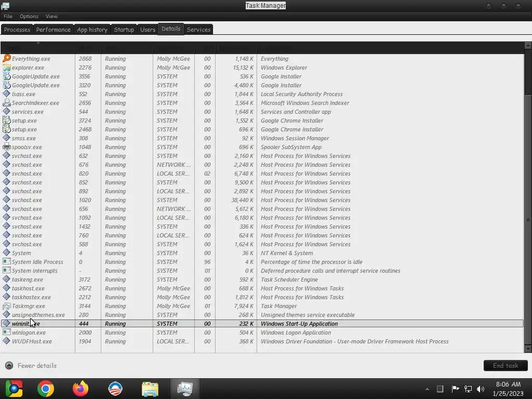532x399 pixels.
Task: Click the 'Local Security Authority Process' description
Action: pos(302,94)
